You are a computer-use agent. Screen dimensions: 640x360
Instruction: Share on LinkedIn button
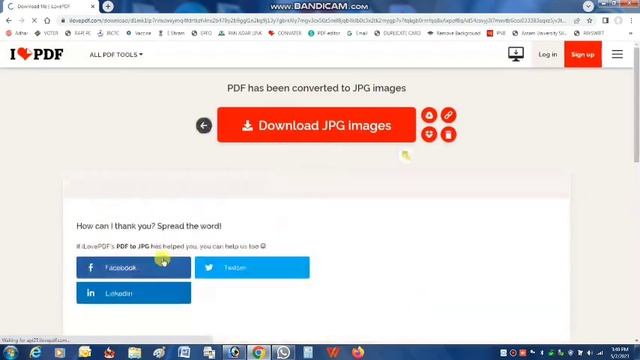pyautogui.click(x=133, y=293)
